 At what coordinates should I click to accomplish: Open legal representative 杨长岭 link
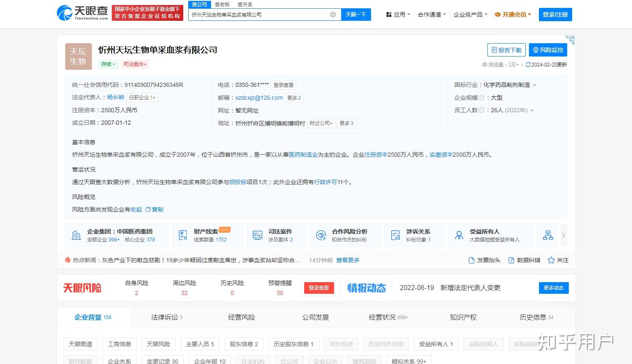coord(116,97)
